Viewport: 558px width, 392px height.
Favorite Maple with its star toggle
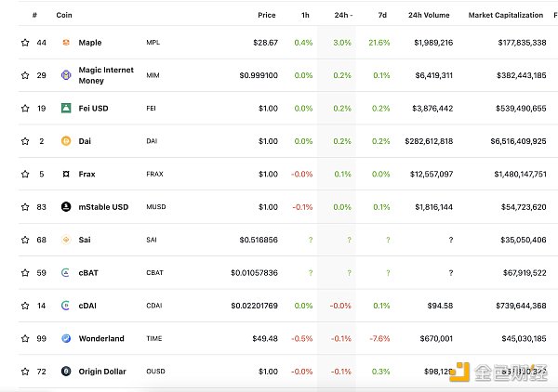(25, 43)
